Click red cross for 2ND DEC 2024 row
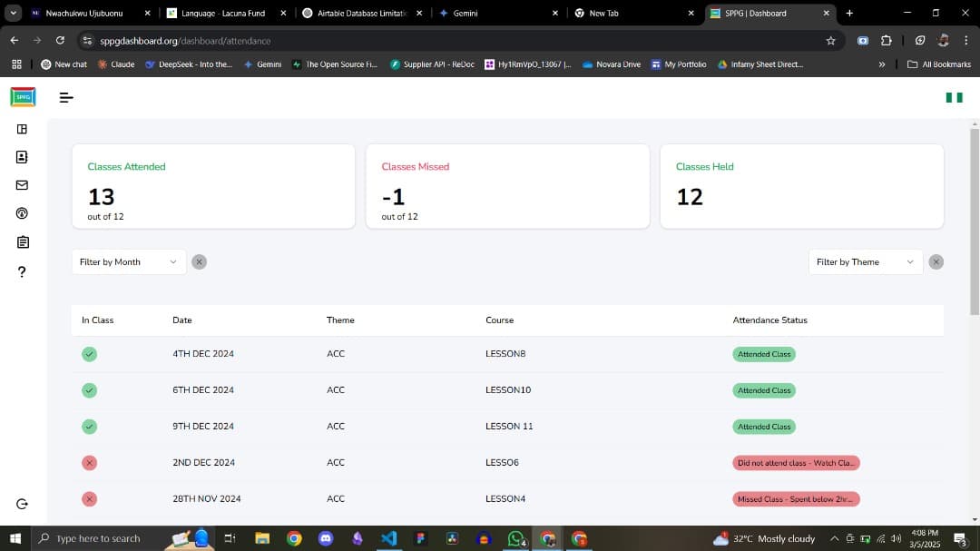Viewport: 980px width, 551px height. point(89,463)
